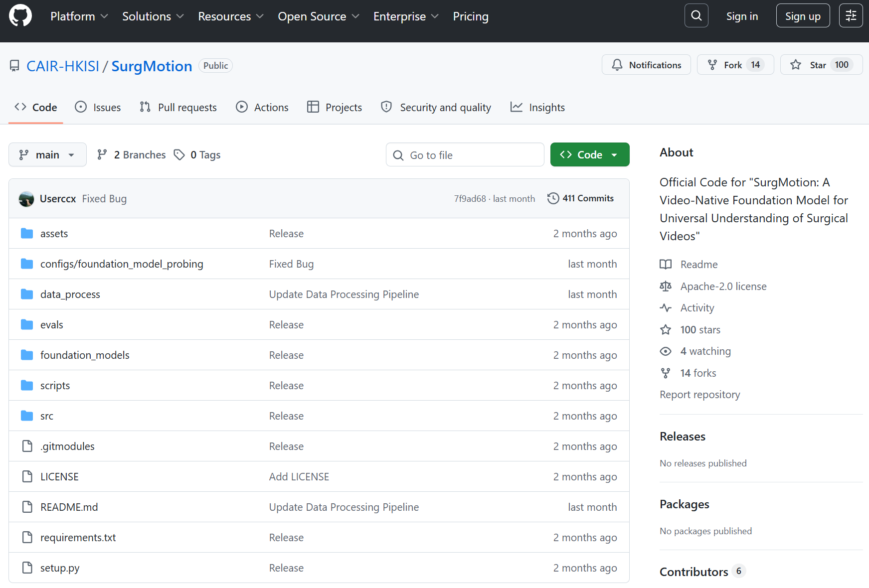
Task: View the 2 Branches link
Action: pos(132,155)
